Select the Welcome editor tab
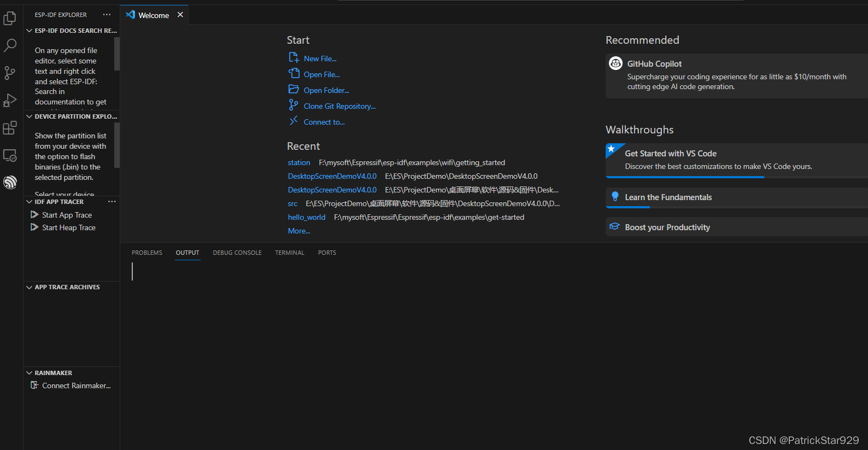Viewport: 868px width, 450px height. [x=154, y=15]
